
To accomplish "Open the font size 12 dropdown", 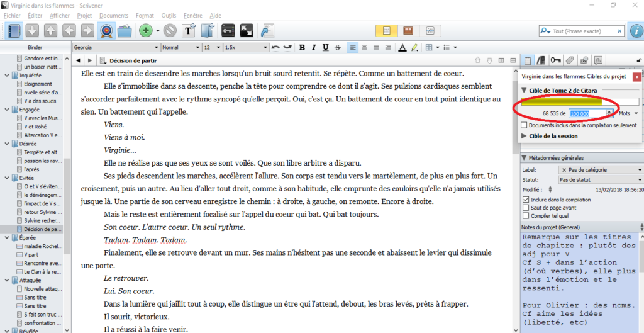I will click(213, 48).
